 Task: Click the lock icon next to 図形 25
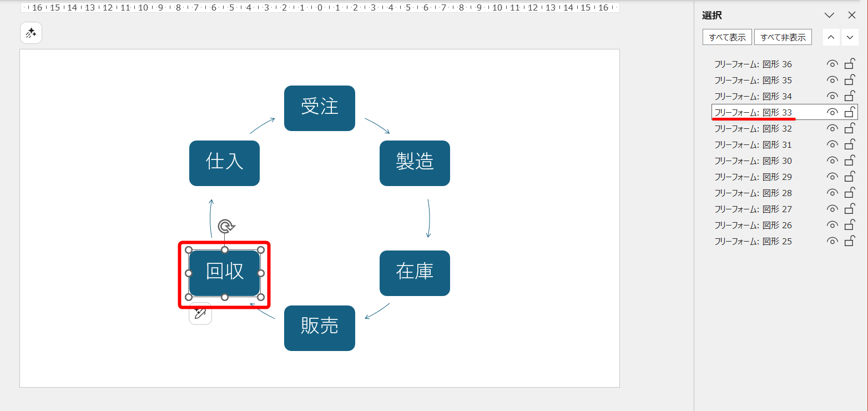(x=849, y=241)
